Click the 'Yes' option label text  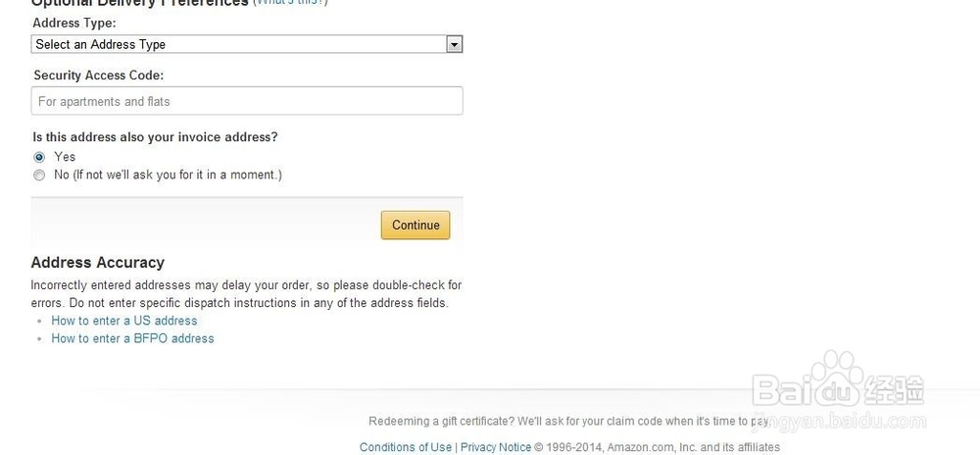(x=65, y=157)
